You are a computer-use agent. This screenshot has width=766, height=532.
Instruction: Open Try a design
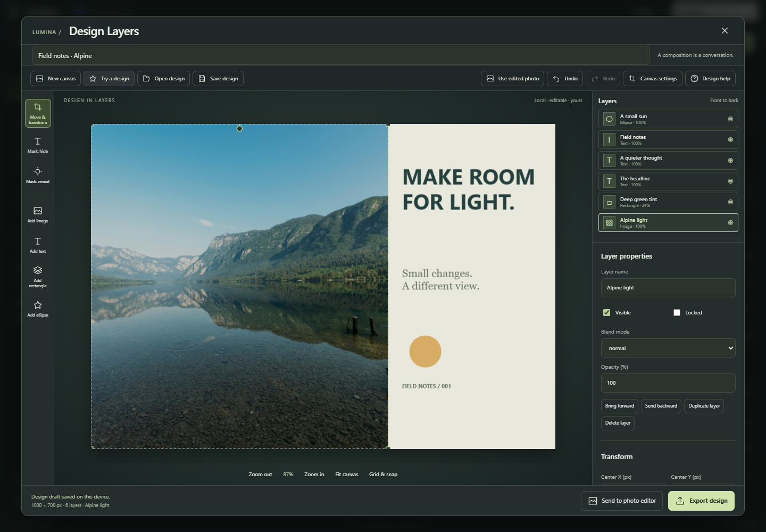point(109,79)
